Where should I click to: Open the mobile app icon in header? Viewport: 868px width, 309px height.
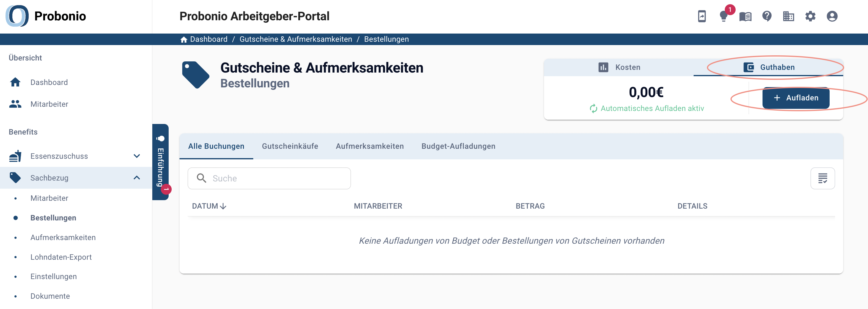(x=702, y=16)
